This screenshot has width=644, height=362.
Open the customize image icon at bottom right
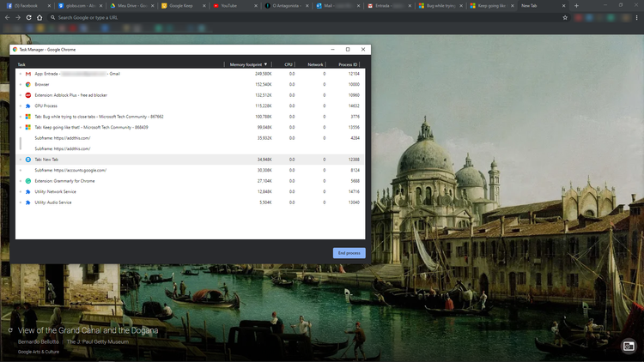point(629,347)
